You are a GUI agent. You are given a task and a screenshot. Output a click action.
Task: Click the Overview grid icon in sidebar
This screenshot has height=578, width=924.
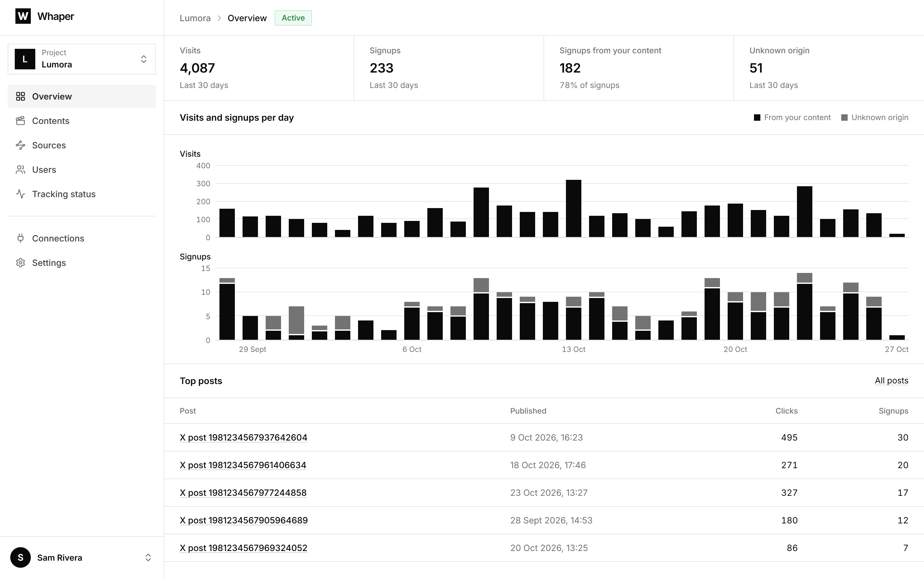21,96
